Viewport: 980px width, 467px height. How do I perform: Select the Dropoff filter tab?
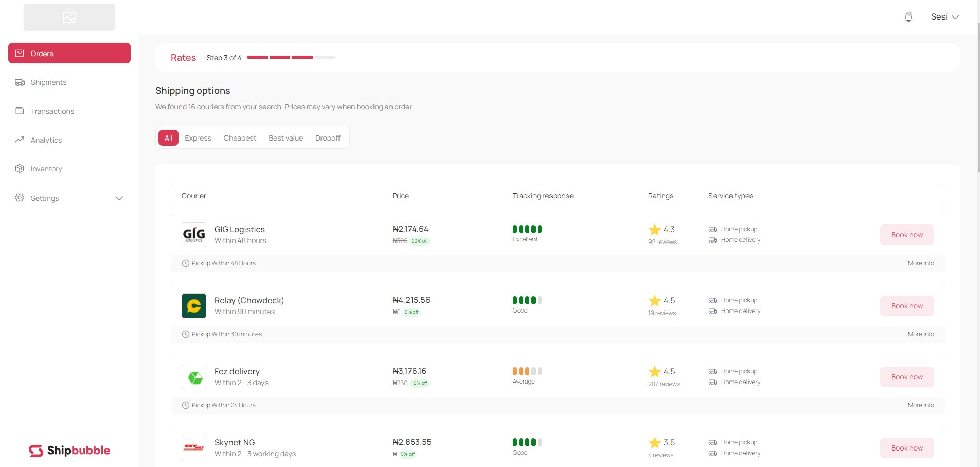[x=328, y=138]
